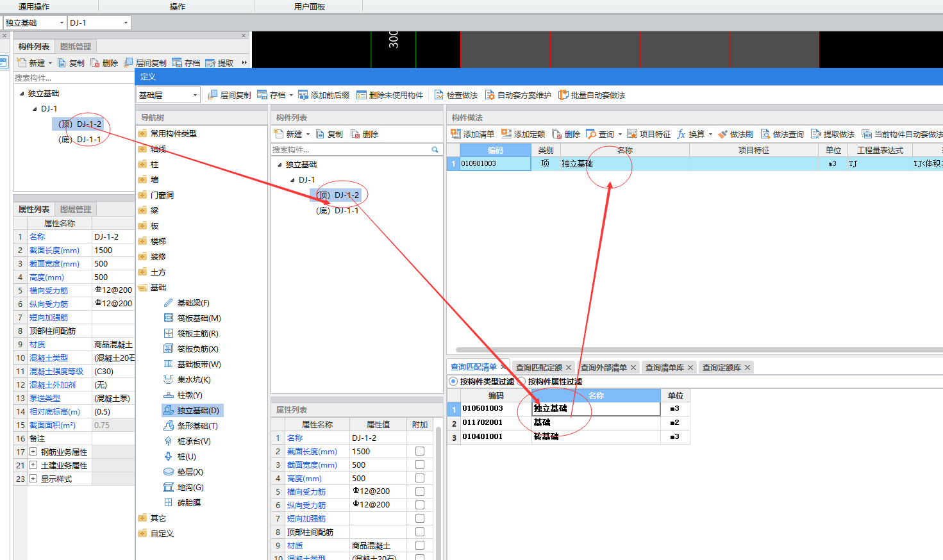Screen dimensions: 943x560
Task: Click the 做法刷 brush icon
Action: pos(722,134)
